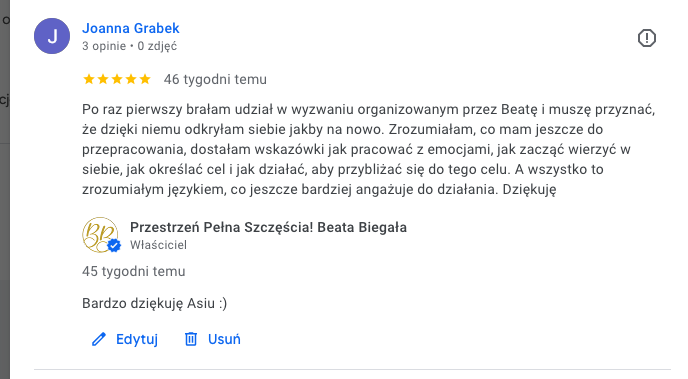This screenshot has width=688, height=379.
Task: Click the Edytuj text button
Action: 137,339
